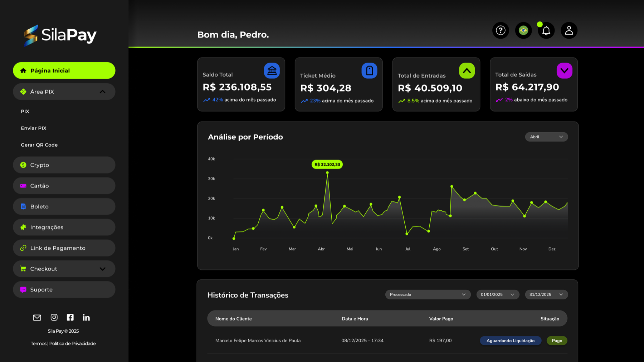The width and height of the screenshot is (644, 362).
Task: Open the user profile icon
Action: [569, 30]
